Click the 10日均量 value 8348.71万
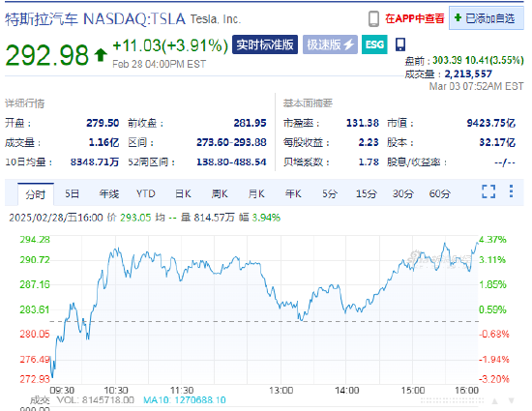 95,162
